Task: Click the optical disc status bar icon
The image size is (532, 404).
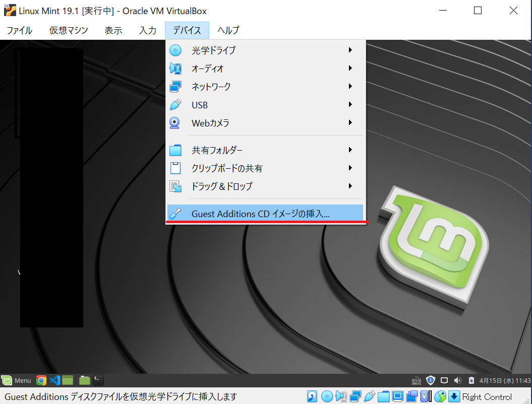Action: point(327,396)
